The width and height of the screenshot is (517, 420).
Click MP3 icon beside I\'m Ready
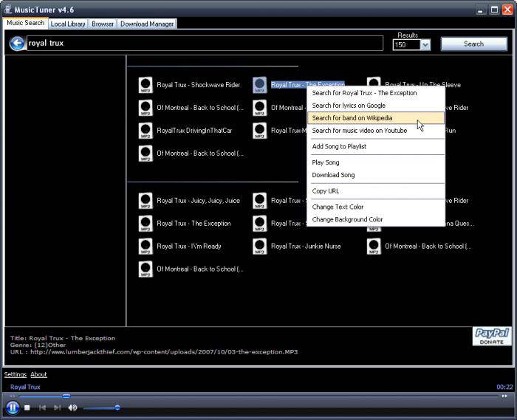tap(145, 247)
